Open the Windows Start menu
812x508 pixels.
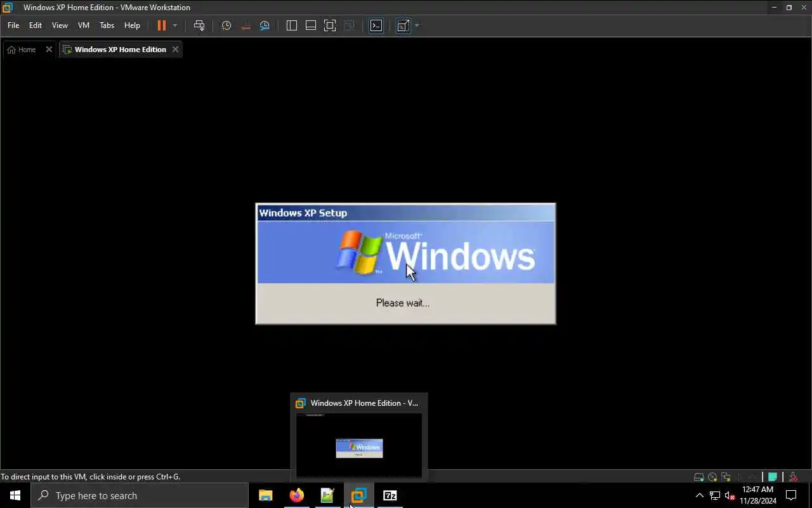[15, 495]
